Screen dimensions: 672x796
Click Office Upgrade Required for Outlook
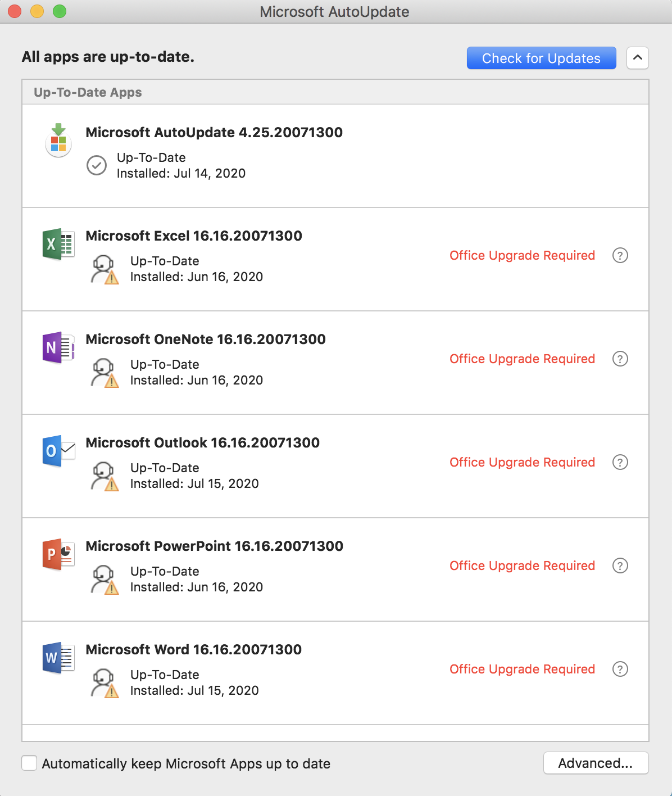pos(522,462)
